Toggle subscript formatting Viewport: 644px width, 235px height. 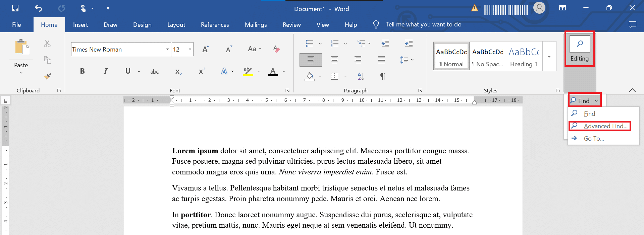[178, 72]
